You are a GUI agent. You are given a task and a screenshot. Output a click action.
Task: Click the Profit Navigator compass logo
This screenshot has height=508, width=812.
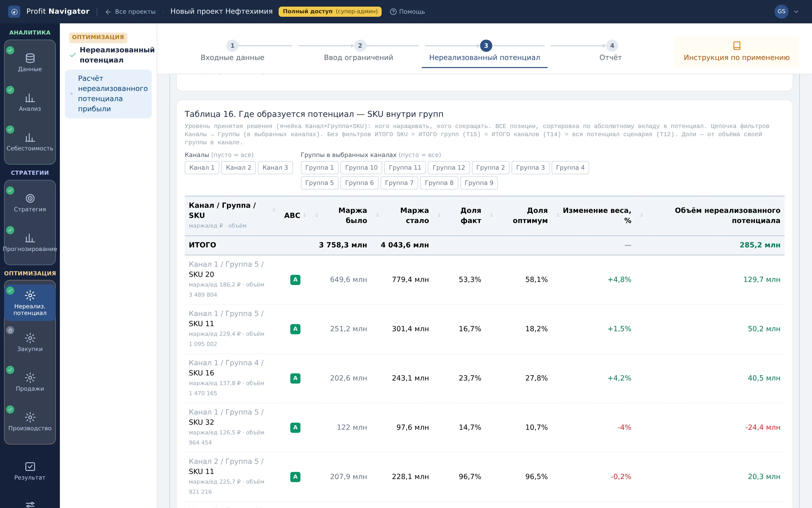(14, 12)
